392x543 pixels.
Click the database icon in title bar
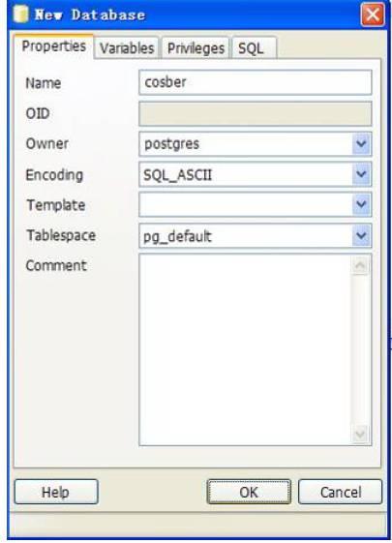(x=20, y=15)
